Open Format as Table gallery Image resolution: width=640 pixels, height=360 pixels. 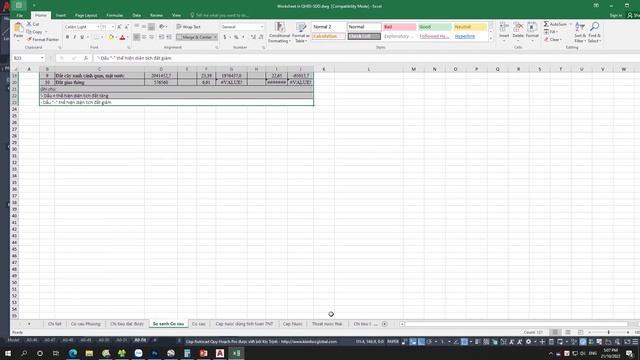coord(300,32)
